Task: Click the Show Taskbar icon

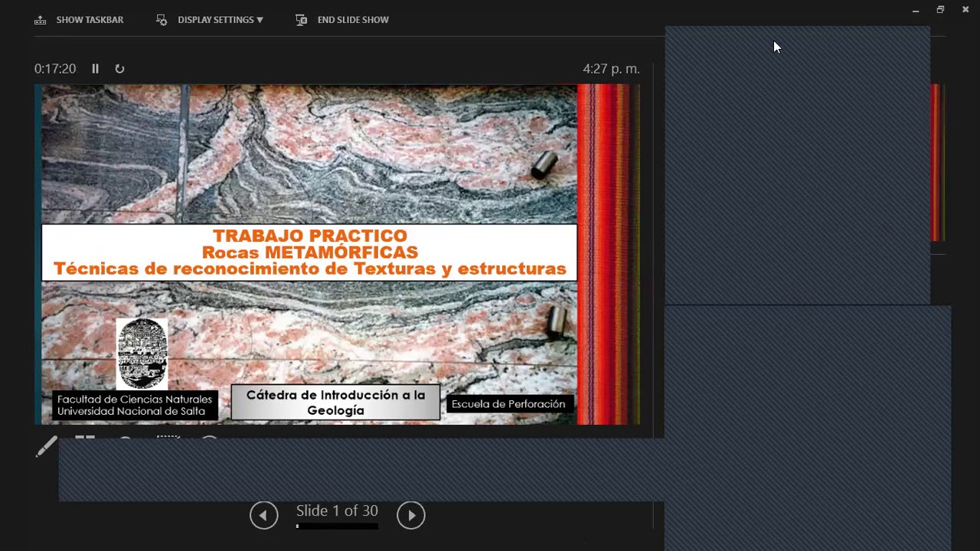Action: coord(41,20)
